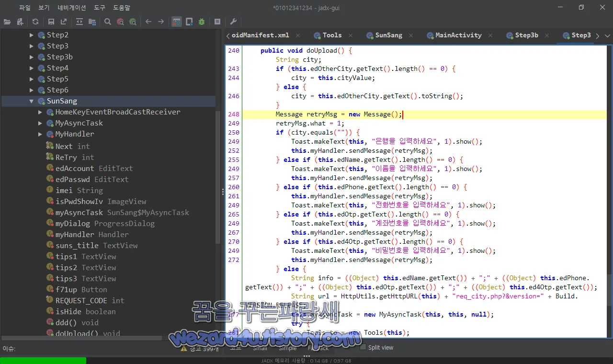Viewport: 613px width, 364px height.
Task: Close the Tools tab
Action: coord(351,35)
